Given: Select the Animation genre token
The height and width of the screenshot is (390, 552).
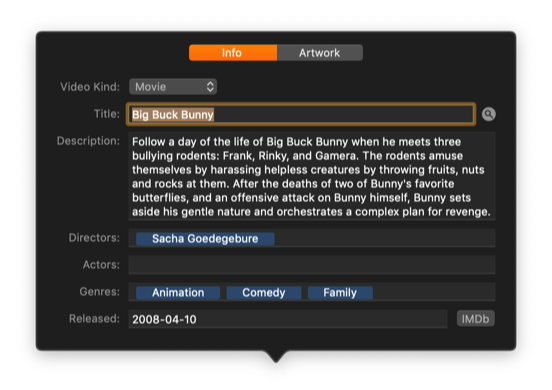Looking at the screenshot, I should [x=178, y=292].
